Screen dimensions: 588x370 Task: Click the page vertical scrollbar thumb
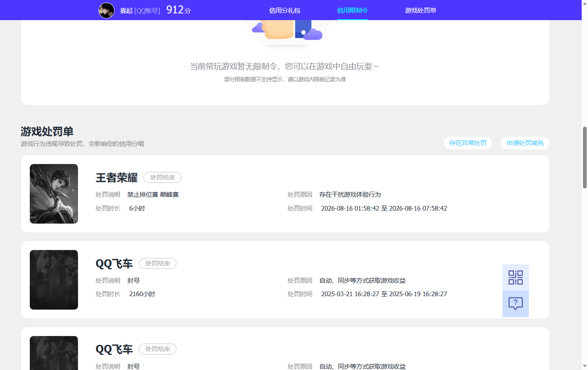point(585,157)
